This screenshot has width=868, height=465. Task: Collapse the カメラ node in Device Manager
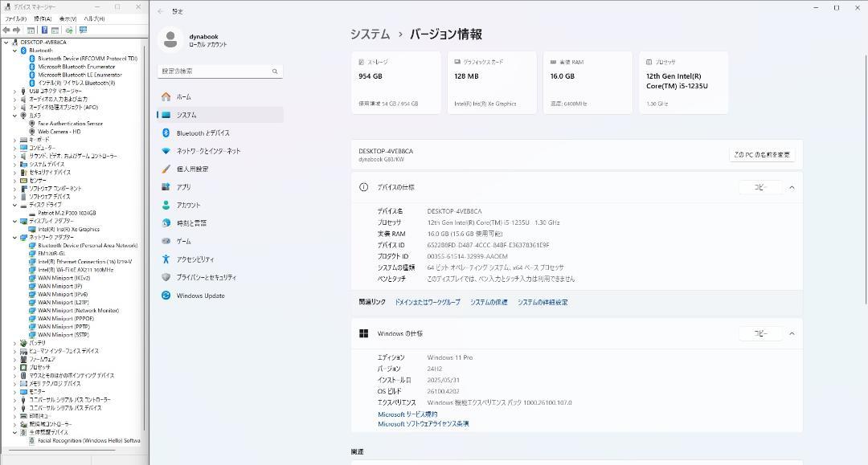tap(15, 116)
